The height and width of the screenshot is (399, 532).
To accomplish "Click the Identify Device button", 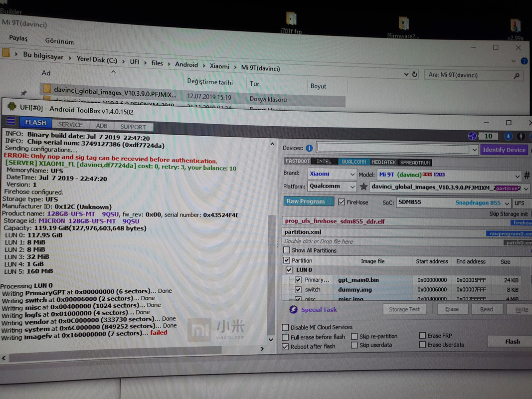I will click(504, 150).
